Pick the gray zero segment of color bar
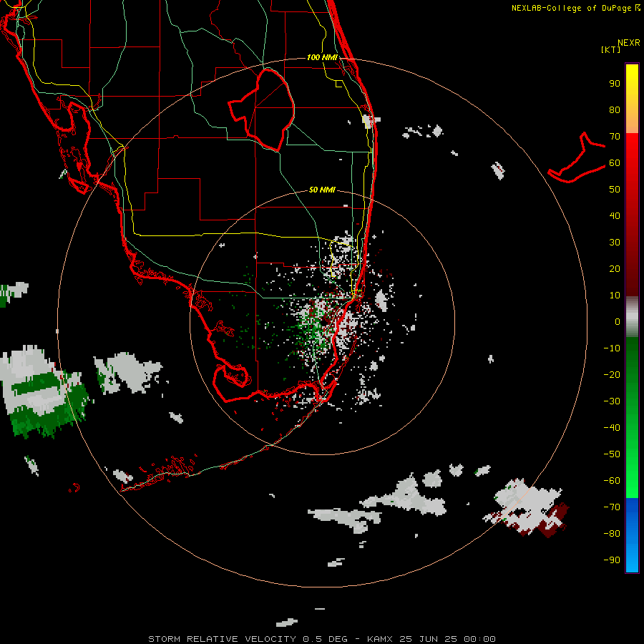644x644 pixels. [x=632, y=317]
